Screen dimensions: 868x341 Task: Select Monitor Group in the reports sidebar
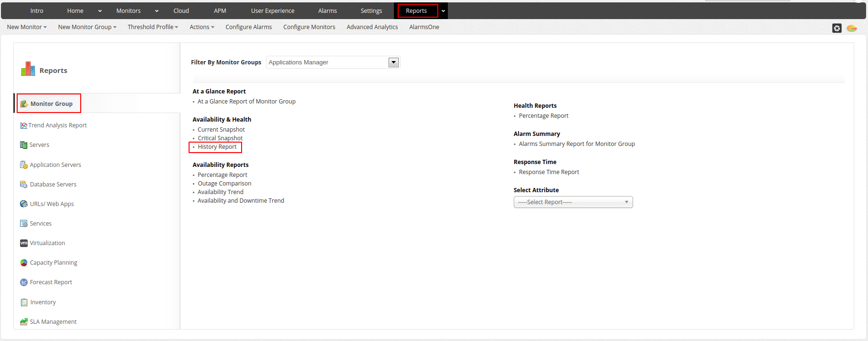pyautogui.click(x=51, y=104)
